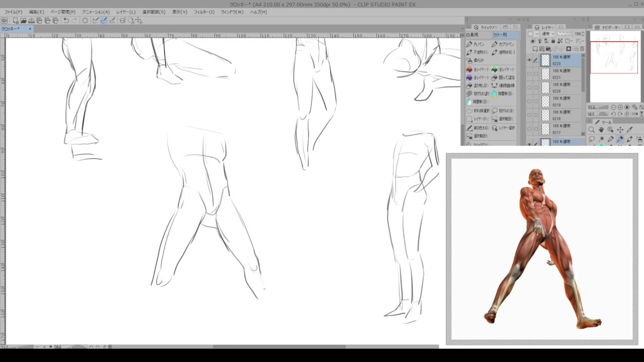Click the layer name 0220
The height and width of the screenshot is (362, 644).
click(556, 92)
